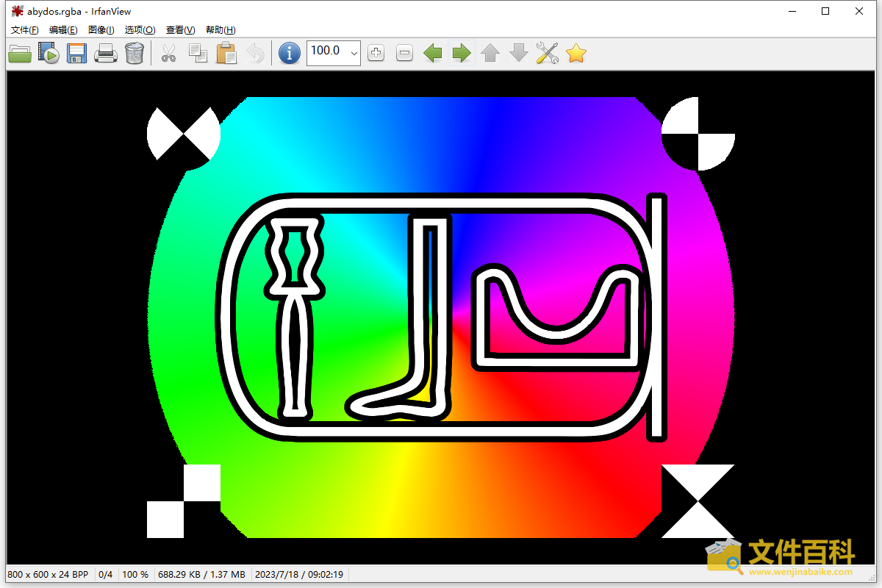Screen dimensions: 882x588
Task: Open the 文件(F) menu
Action: [x=25, y=30]
